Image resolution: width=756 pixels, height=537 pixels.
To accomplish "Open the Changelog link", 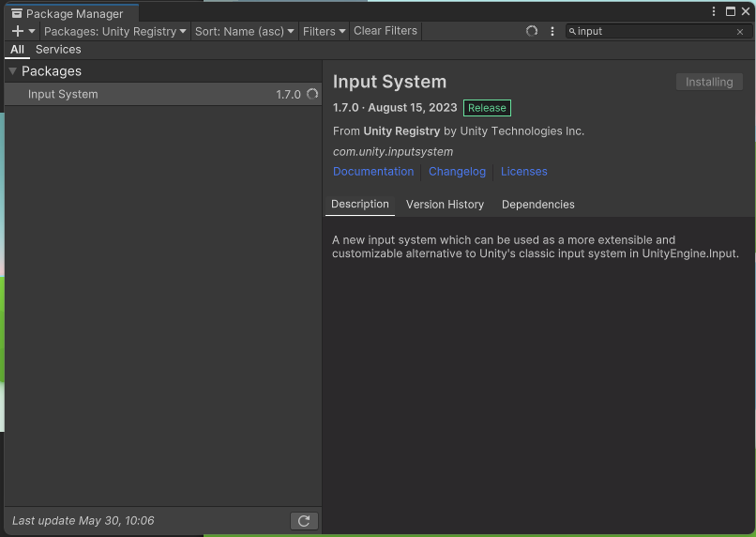I will coord(457,171).
